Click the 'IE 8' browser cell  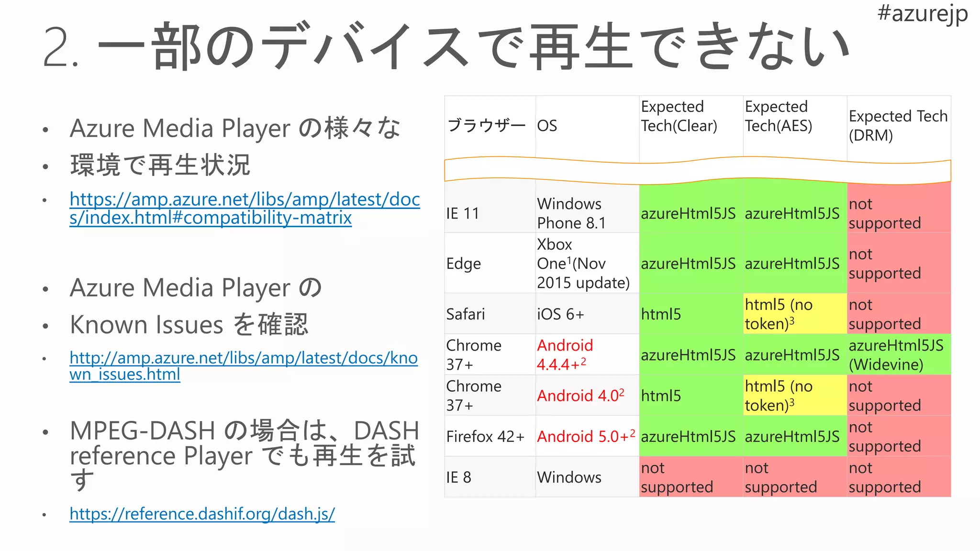[490, 477]
